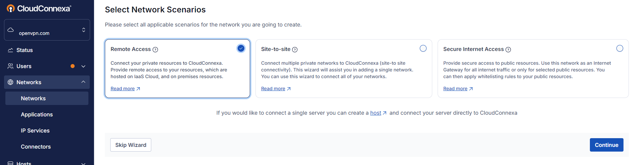Click the Networks globe icon in sidebar

pos(10,82)
